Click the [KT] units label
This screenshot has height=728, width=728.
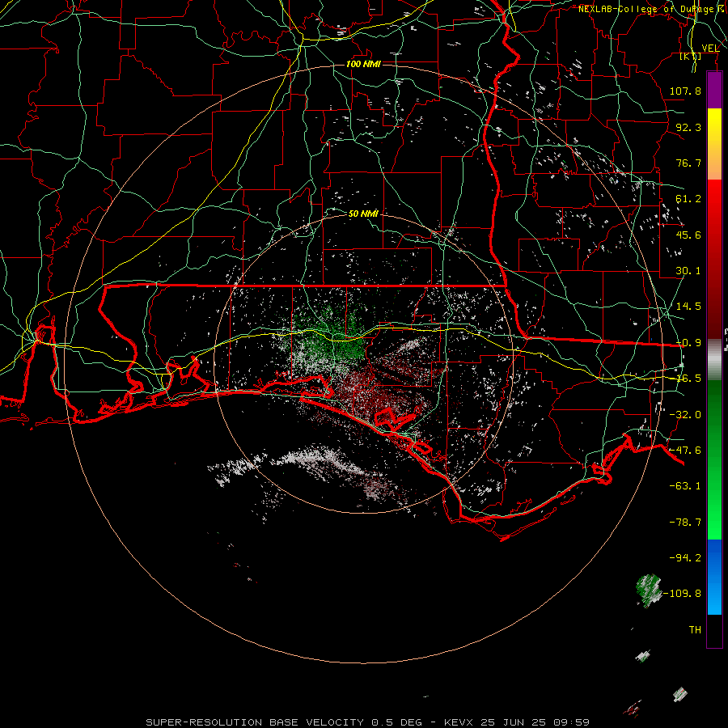click(690, 56)
